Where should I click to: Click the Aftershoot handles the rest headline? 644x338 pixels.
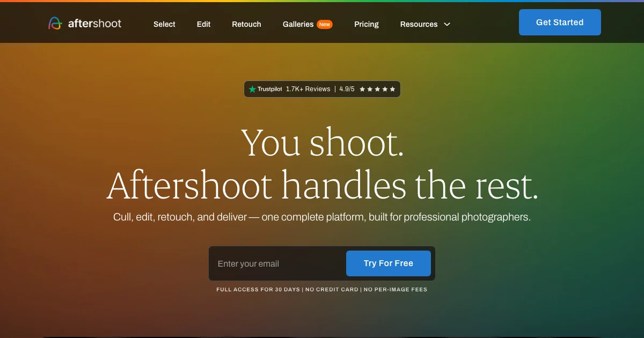click(322, 185)
